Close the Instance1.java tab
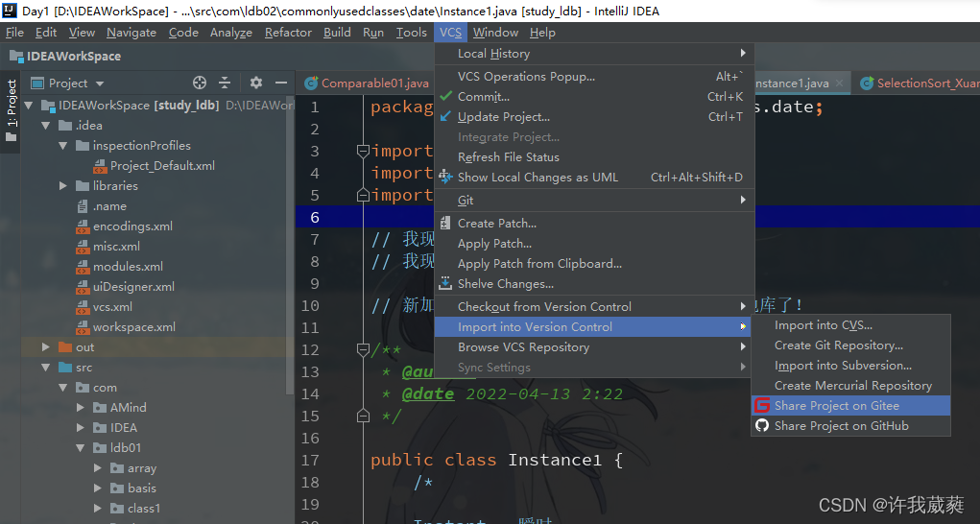 (x=839, y=83)
